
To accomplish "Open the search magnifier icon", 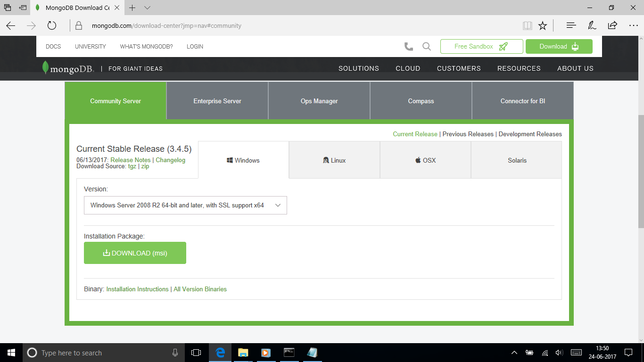I will [x=426, y=46].
